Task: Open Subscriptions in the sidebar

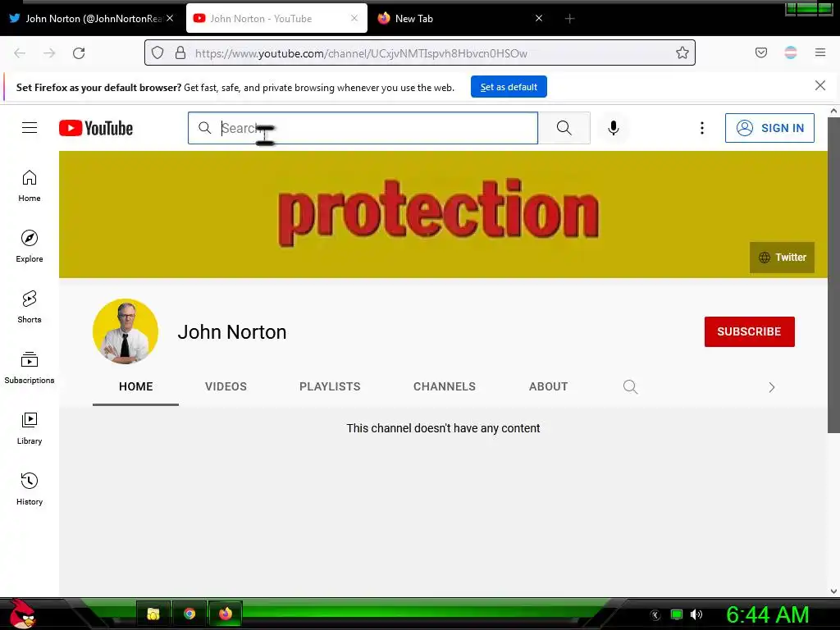Action: point(30,368)
